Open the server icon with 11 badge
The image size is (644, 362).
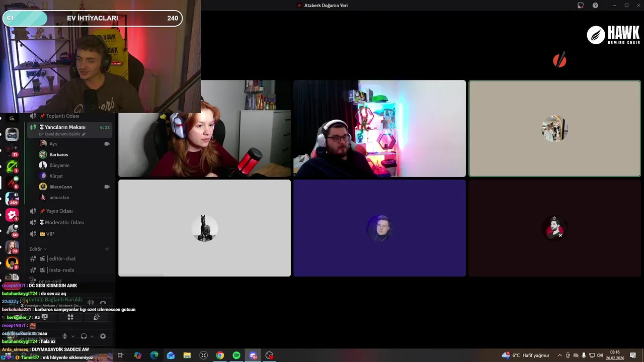[x=12, y=150]
